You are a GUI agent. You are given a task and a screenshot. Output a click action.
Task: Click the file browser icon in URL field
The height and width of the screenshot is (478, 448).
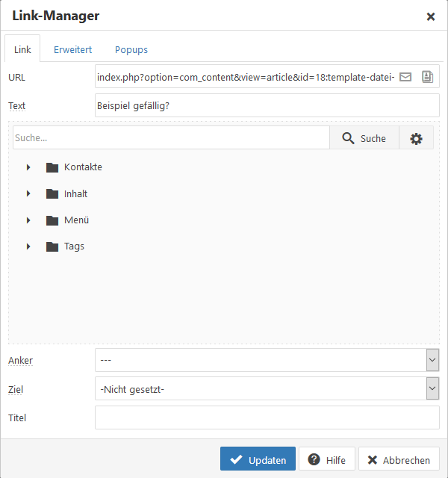(427, 77)
